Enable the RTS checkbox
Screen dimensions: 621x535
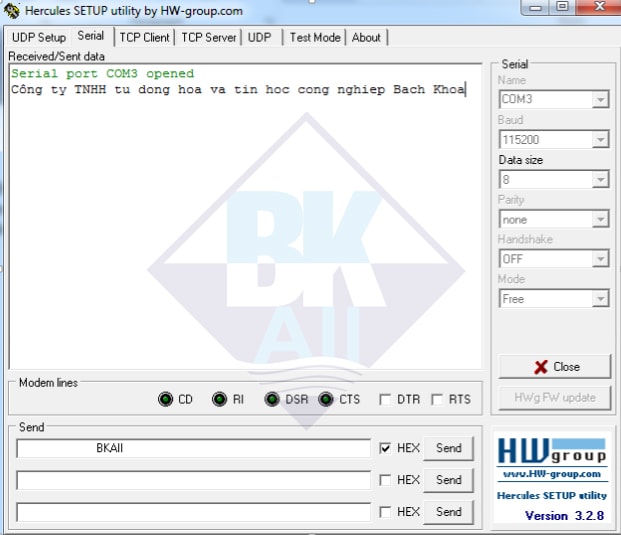pos(436,399)
